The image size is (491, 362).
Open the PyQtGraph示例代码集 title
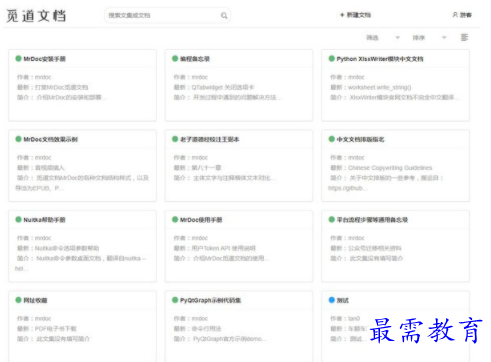[x=210, y=300]
